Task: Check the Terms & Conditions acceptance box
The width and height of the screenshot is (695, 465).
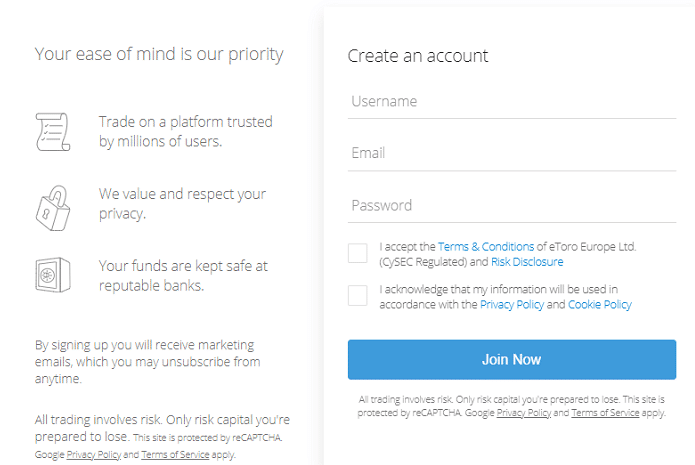Action: 358,253
